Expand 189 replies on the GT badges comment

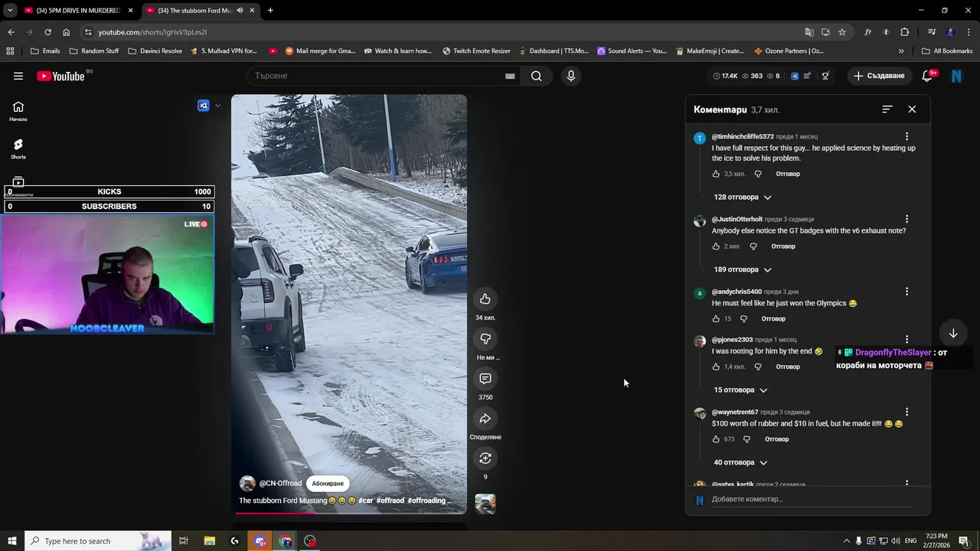[743, 269]
